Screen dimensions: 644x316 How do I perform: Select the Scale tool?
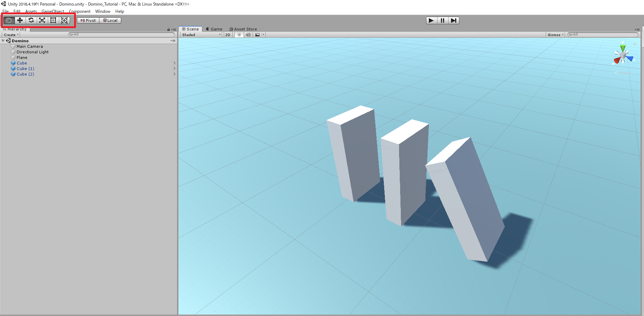click(x=42, y=20)
